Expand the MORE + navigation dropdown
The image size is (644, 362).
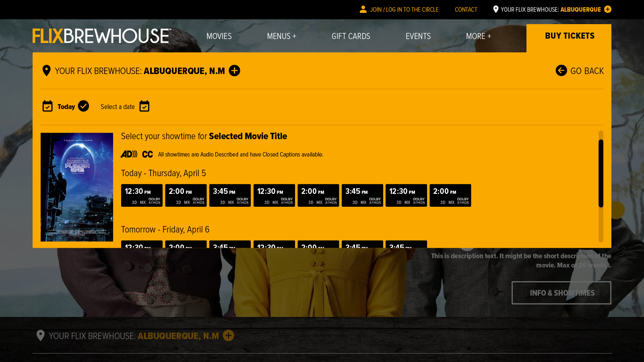478,36
